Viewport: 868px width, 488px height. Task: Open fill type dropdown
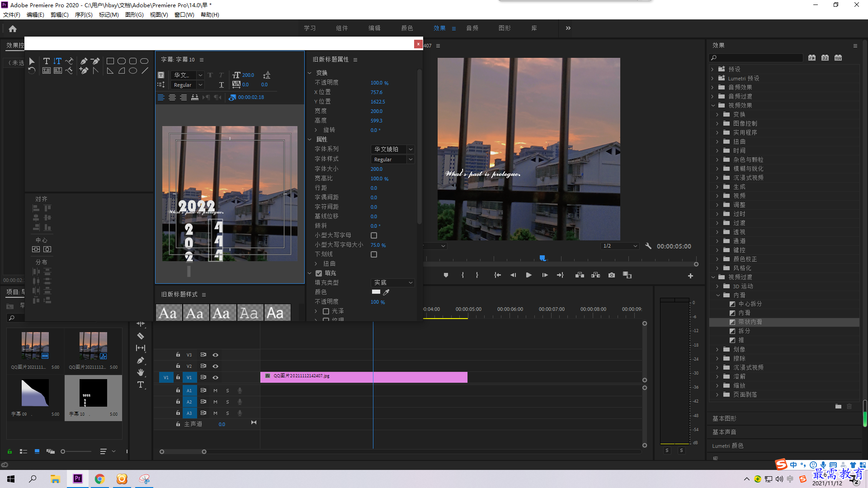pos(392,283)
